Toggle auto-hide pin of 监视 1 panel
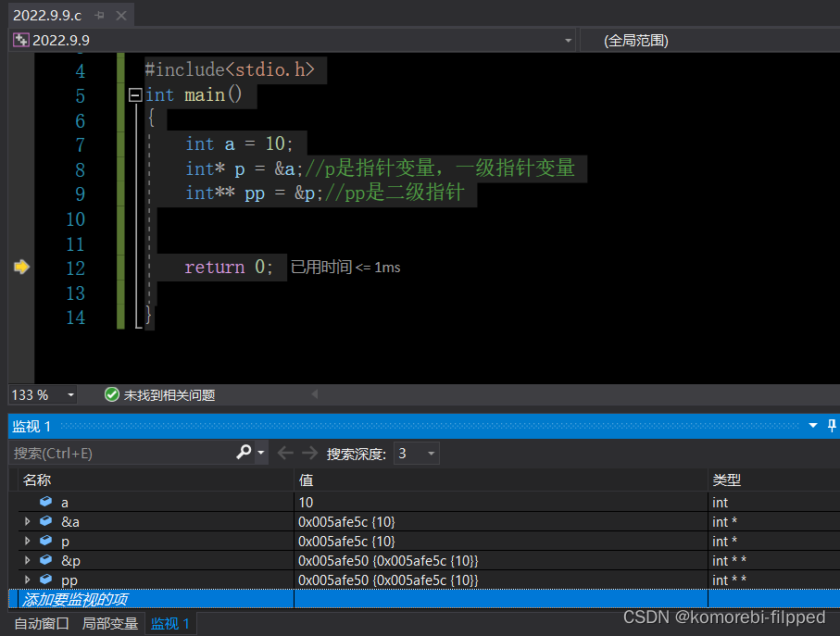 pyautogui.click(x=832, y=426)
